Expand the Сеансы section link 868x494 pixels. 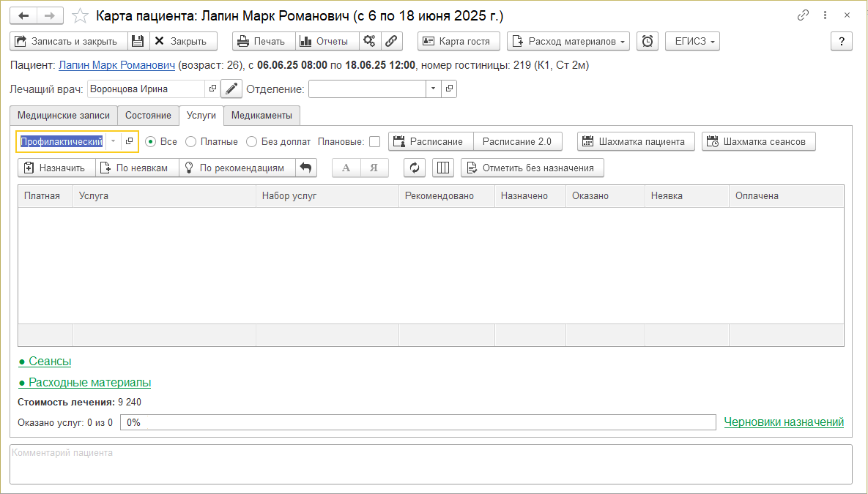pyautogui.click(x=45, y=362)
